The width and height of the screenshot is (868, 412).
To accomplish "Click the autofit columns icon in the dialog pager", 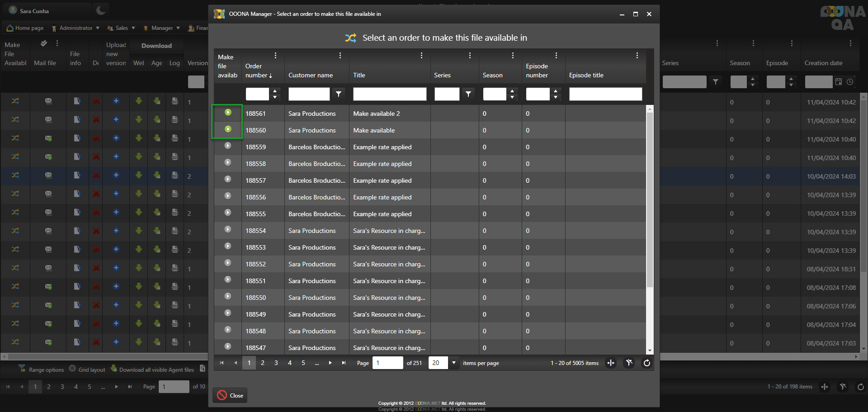I will pos(611,363).
